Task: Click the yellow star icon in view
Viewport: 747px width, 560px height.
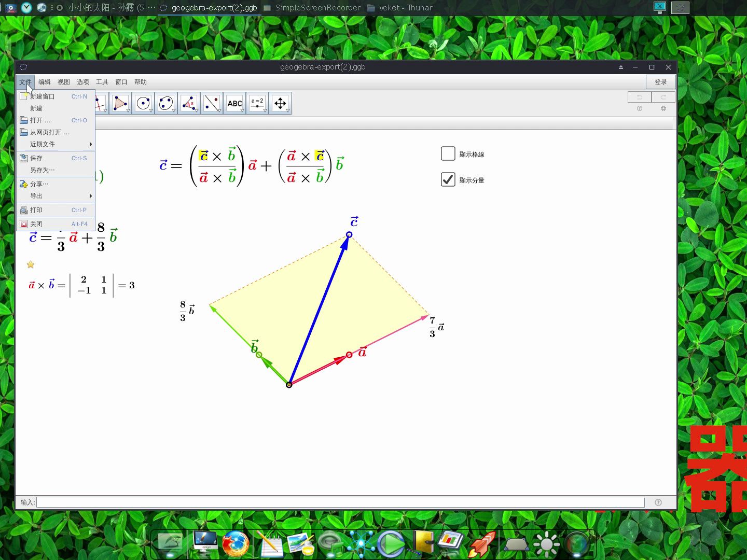Action: point(31,264)
